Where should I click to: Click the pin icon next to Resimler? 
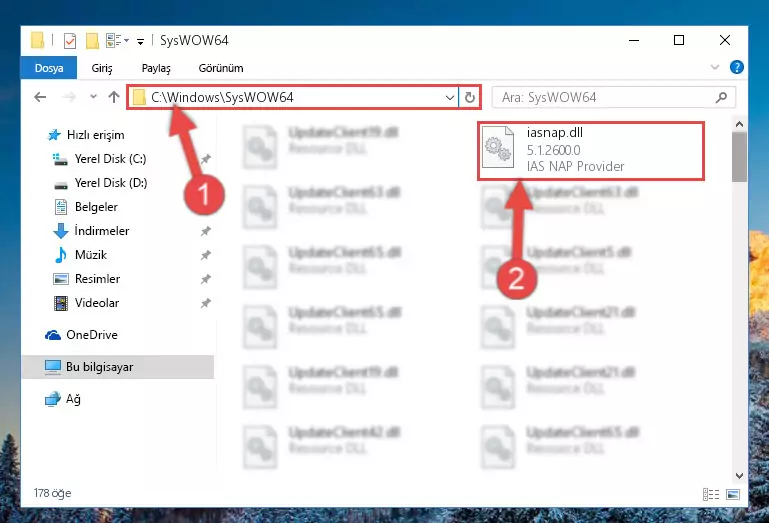206,279
